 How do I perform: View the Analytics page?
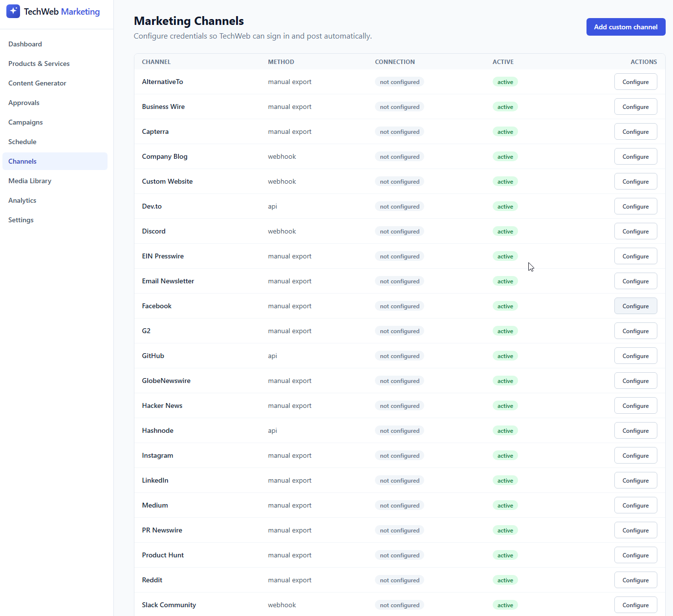coord(55,200)
